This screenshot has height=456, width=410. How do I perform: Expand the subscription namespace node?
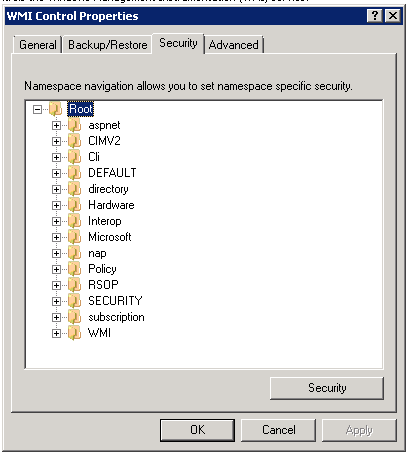pos(56,317)
